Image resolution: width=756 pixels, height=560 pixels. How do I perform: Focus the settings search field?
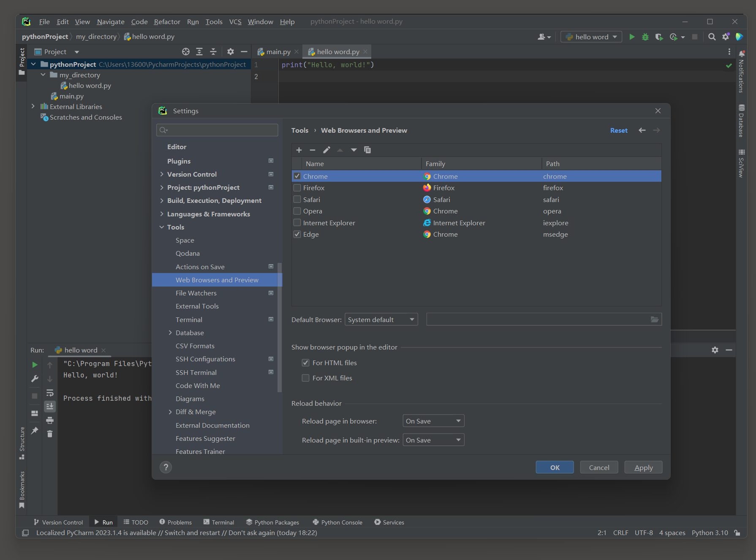pos(217,130)
